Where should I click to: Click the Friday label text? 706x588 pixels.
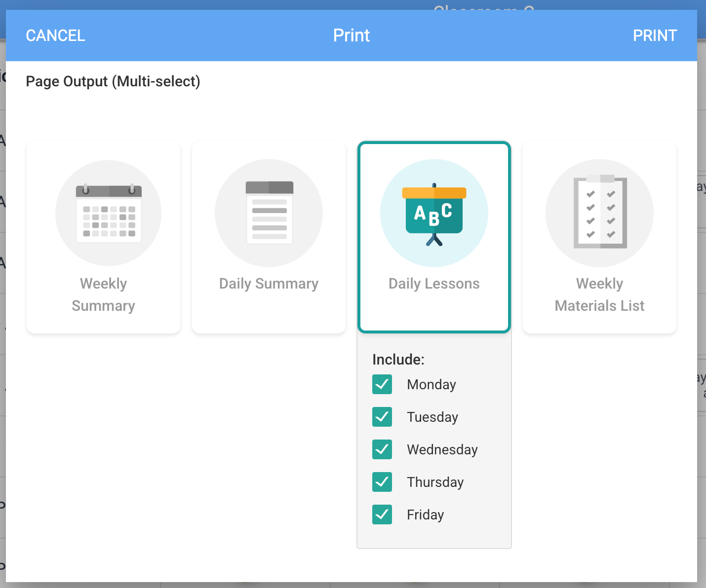point(426,515)
